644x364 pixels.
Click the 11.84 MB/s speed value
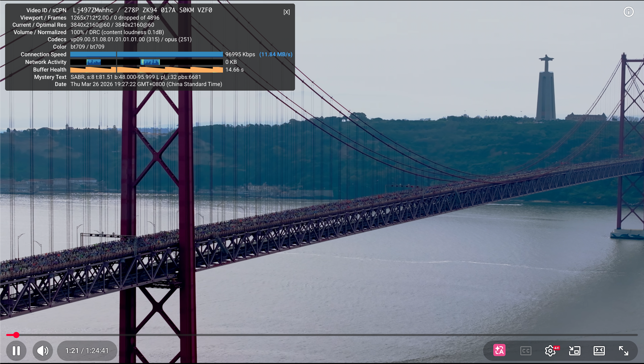tap(276, 54)
